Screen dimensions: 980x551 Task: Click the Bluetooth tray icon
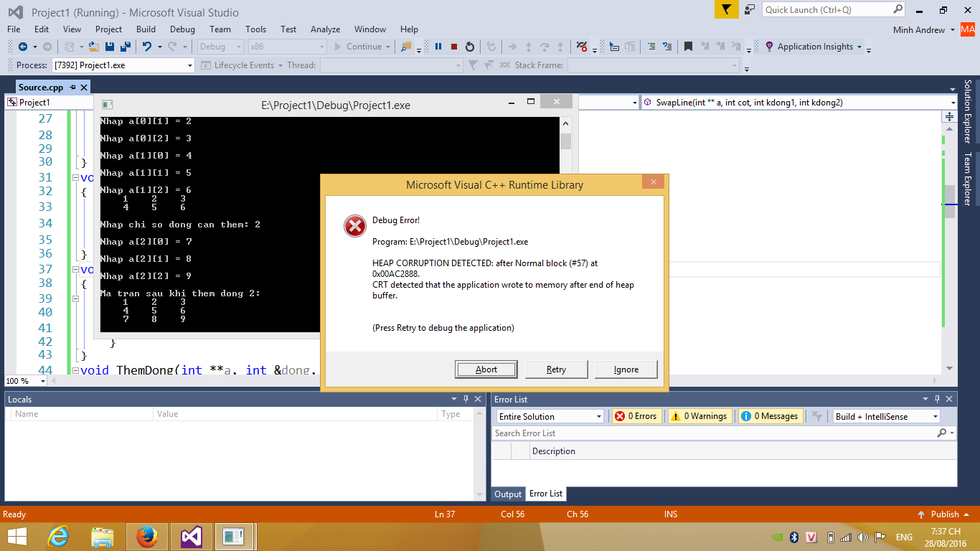click(794, 537)
